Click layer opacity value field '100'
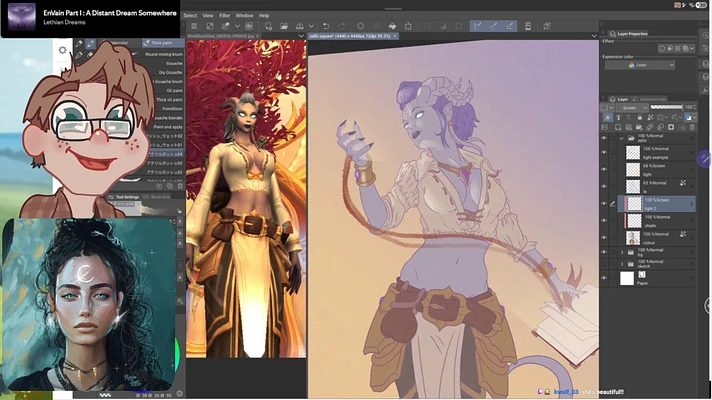The image size is (712, 400). tap(690, 107)
